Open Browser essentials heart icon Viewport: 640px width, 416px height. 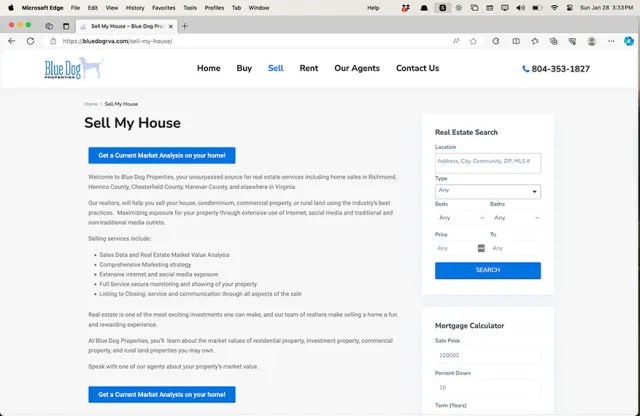(572, 41)
